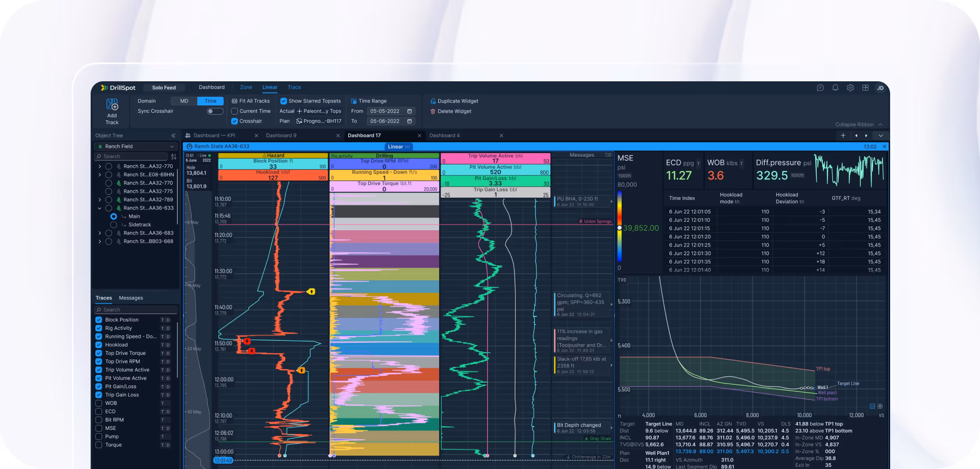
Task: Expand the Ranch St...AA36-683 node
Action: coord(100,233)
